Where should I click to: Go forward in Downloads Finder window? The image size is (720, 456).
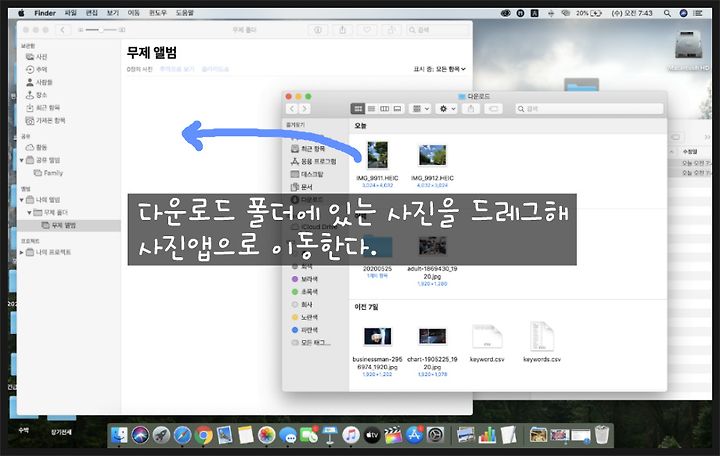click(304, 109)
